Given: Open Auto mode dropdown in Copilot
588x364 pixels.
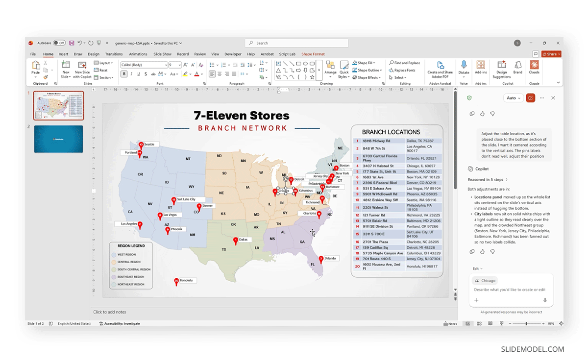Looking at the screenshot, I should click(x=514, y=98).
